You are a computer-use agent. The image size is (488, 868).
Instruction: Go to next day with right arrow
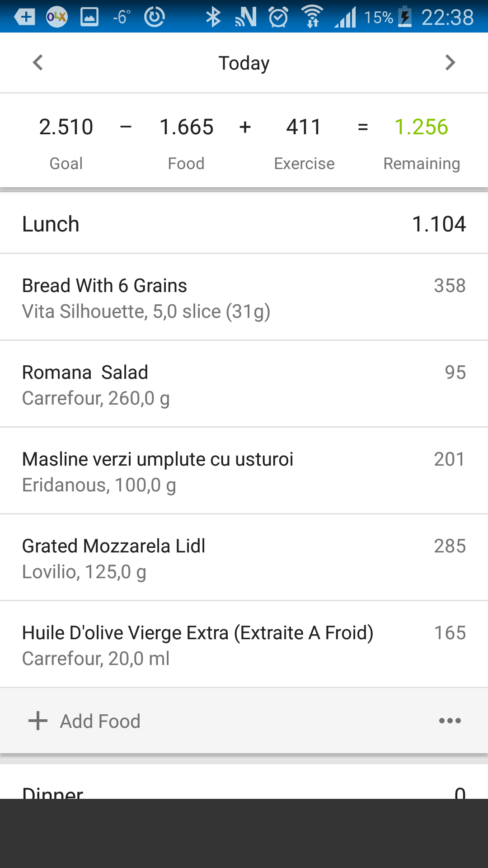(x=450, y=62)
